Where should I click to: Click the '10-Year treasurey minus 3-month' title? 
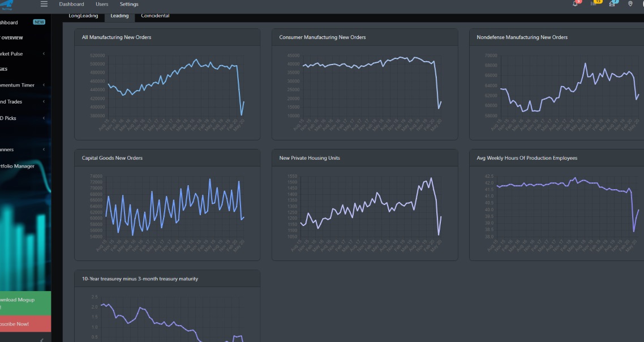pyautogui.click(x=140, y=279)
